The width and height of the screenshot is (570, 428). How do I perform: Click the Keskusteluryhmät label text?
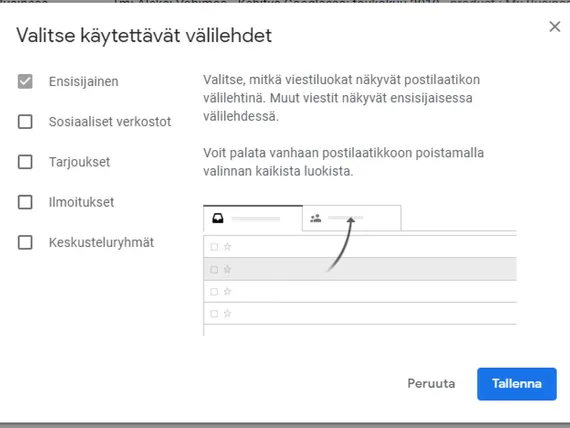tap(101, 242)
